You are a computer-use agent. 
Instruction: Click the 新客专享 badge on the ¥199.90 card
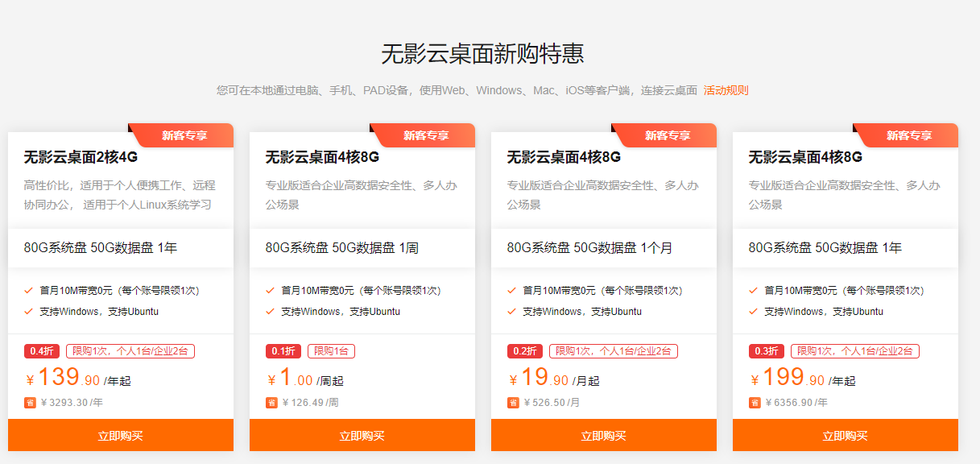tap(906, 135)
